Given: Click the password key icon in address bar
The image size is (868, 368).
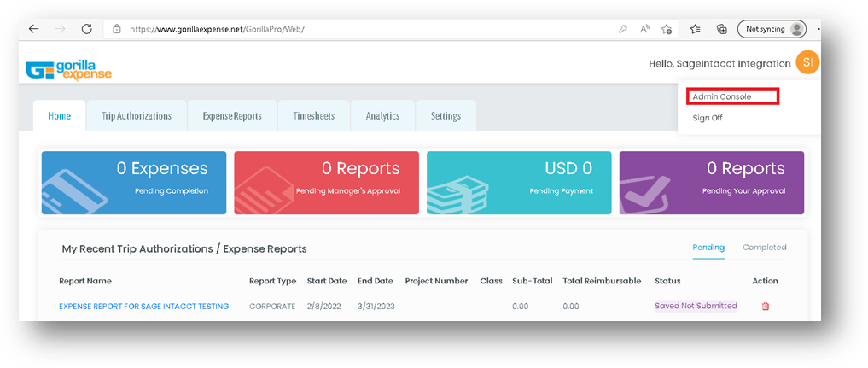Looking at the screenshot, I should coord(623,29).
